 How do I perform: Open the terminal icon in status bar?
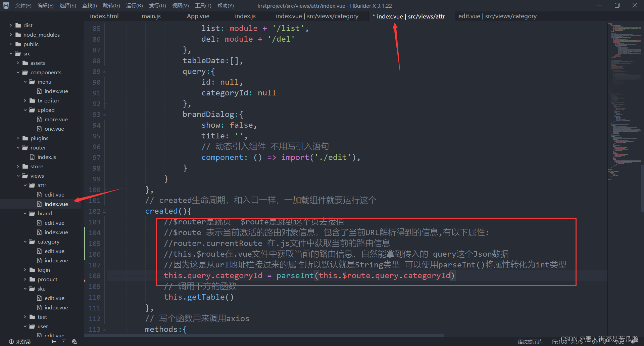pyautogui.click(x=64, y=341)
